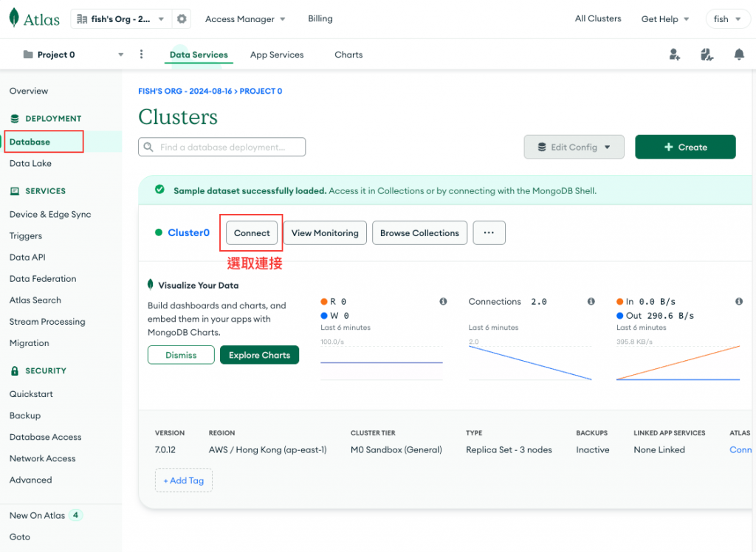Click the Connect button for Cluster0
This screenshot has width=756, height=552.
click(252, 233)
